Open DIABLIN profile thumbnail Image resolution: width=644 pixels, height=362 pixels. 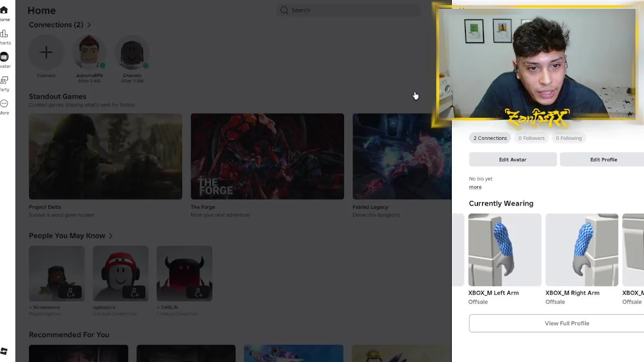click(x=184, y=274)
